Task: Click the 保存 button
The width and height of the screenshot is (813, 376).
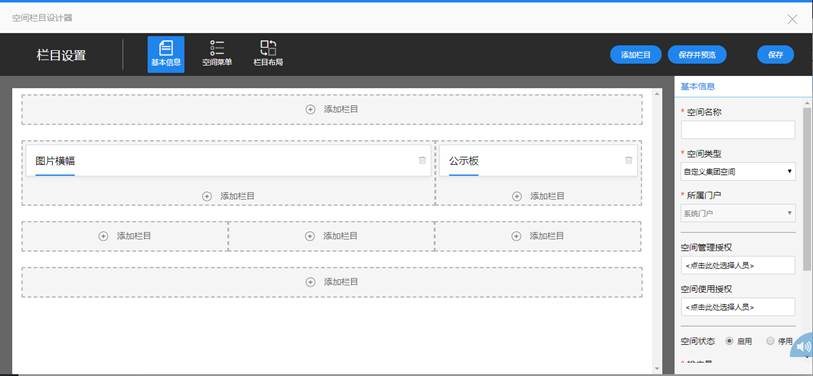Action: [775, 54]
